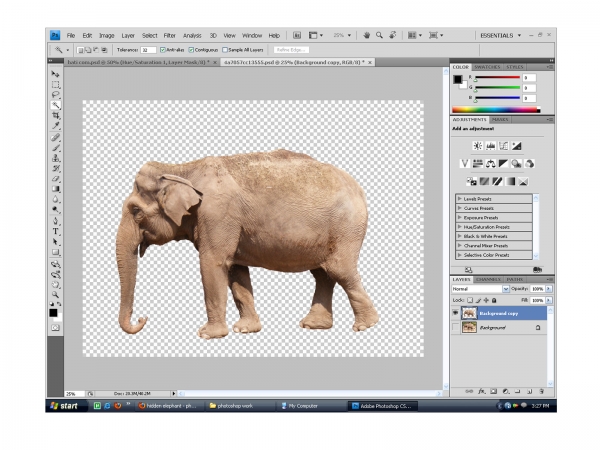Switch to the Swatches tab
This screenshot has height=450, width=600.
coord(487,67)
